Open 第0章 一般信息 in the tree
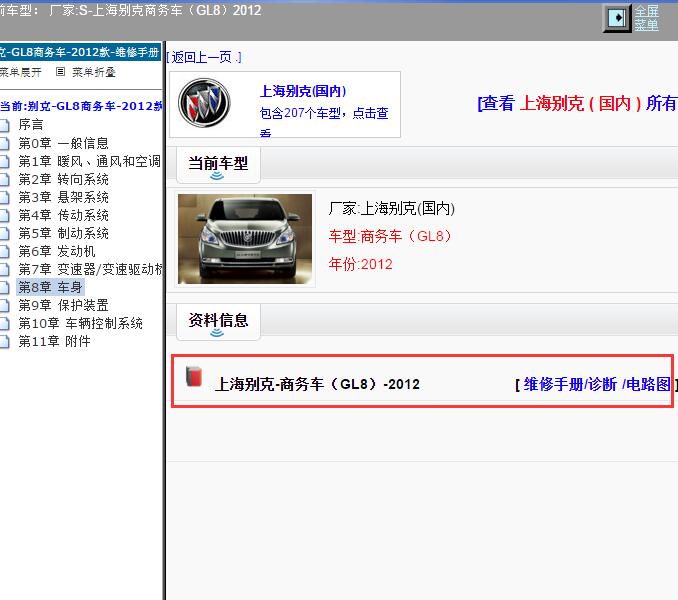The width and height of the screenshot is (678, 600). [63, 143]
